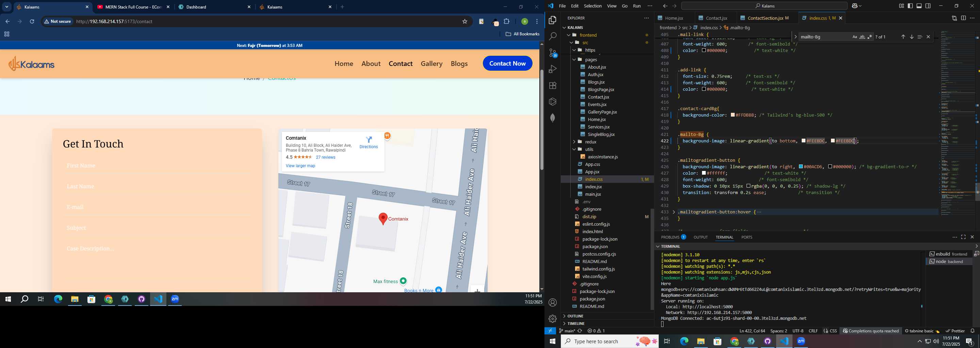Click the remote window status icon

(x=550, y=331)
